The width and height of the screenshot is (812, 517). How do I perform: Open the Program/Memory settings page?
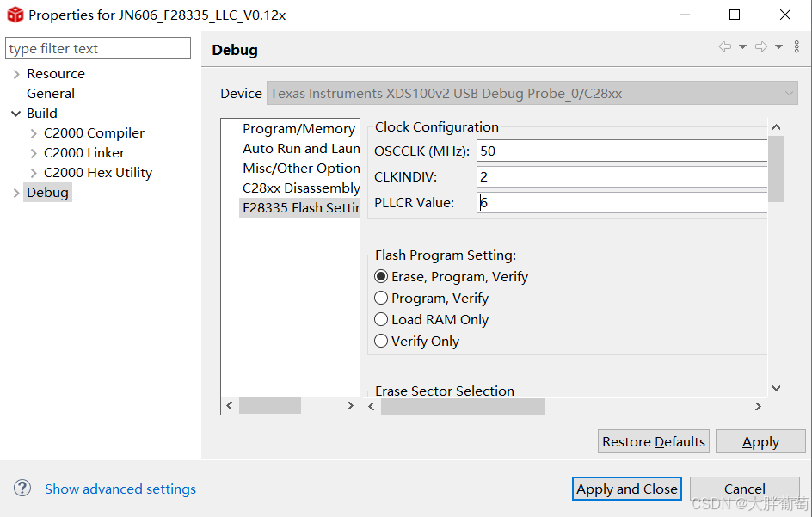pyautogui.click(x=298, y=129)
